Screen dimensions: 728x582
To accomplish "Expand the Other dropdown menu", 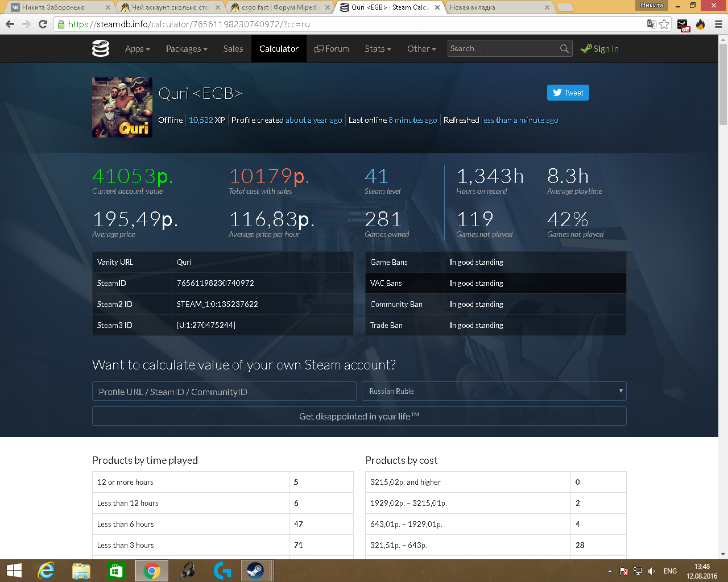I will tap(421, 49).
